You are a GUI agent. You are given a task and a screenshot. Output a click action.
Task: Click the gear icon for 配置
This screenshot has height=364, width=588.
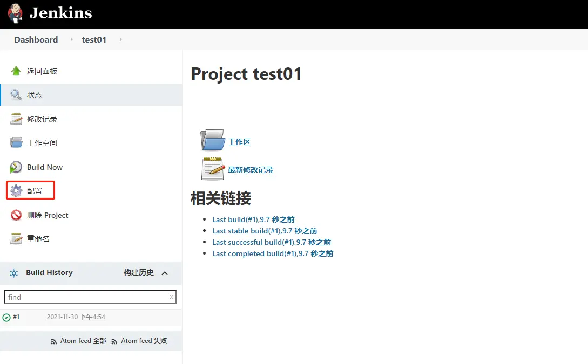pos(16,191)
